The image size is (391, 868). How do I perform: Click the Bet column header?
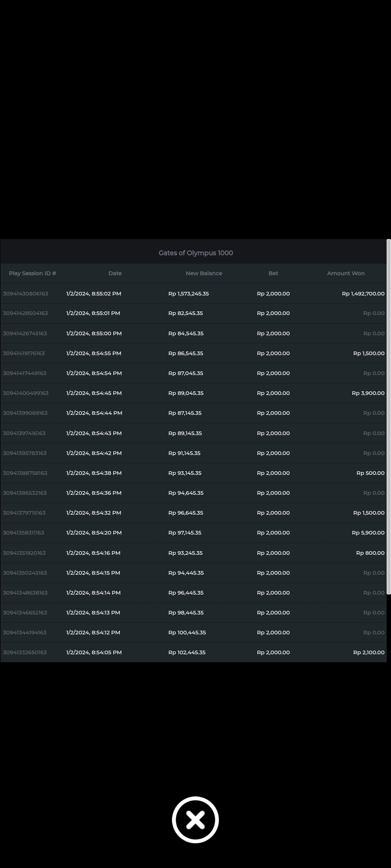tap(273, 273)
